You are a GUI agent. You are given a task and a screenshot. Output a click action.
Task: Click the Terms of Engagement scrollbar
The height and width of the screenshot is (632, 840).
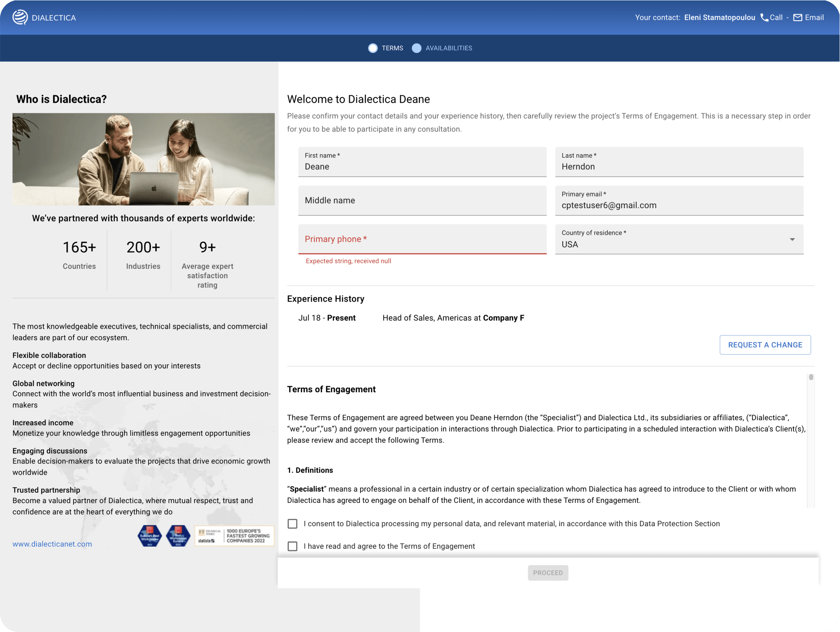[811, 377]
